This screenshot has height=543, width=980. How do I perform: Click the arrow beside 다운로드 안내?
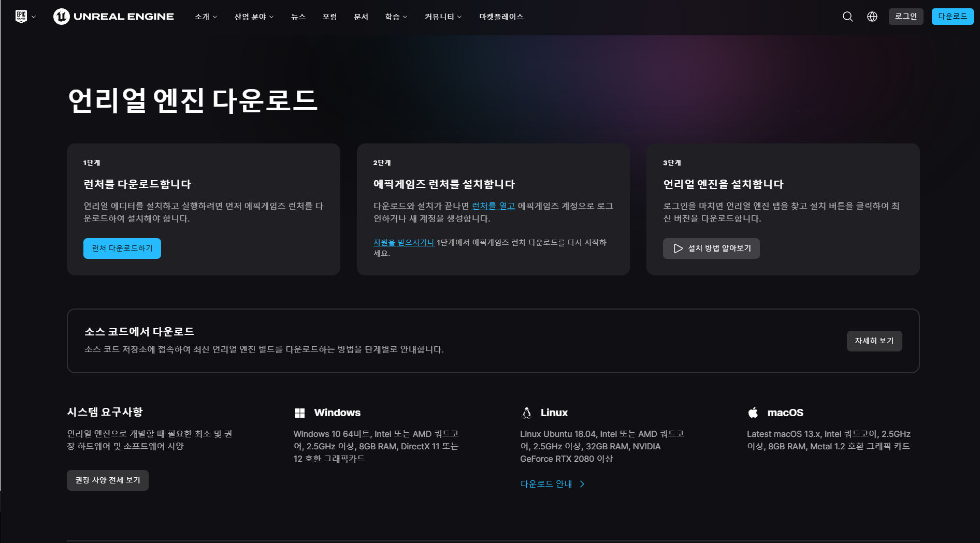582,484
